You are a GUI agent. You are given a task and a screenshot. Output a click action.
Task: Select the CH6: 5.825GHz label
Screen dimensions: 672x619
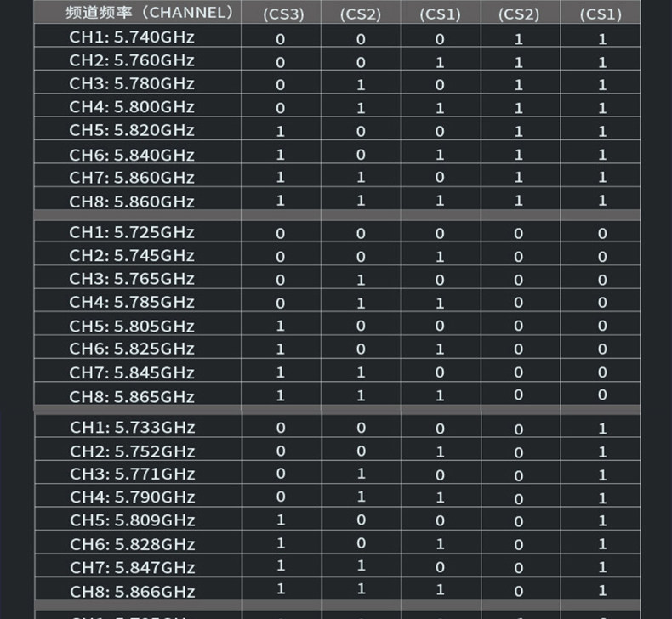click(132, 349)
